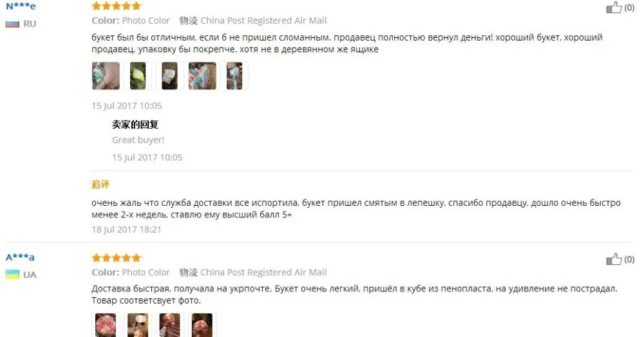Like the N***e review with thumbs-up icon
The image size is (644, 337).
click(614, 7)
